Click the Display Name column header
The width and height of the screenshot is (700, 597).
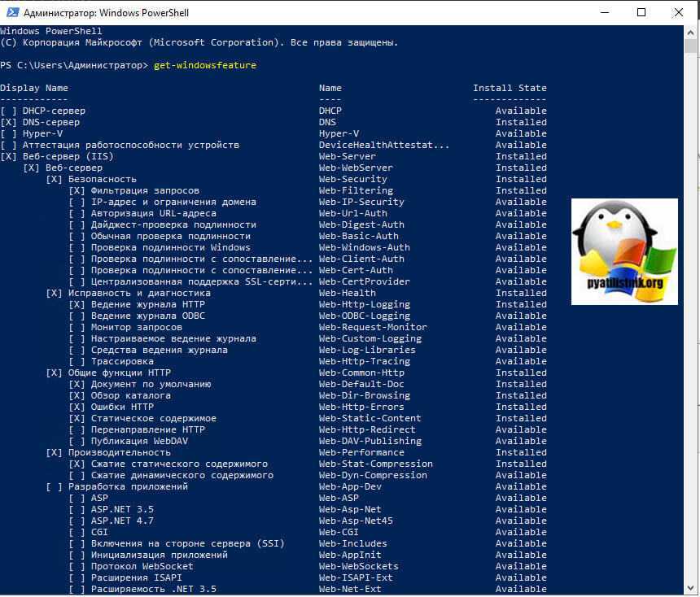34,88
